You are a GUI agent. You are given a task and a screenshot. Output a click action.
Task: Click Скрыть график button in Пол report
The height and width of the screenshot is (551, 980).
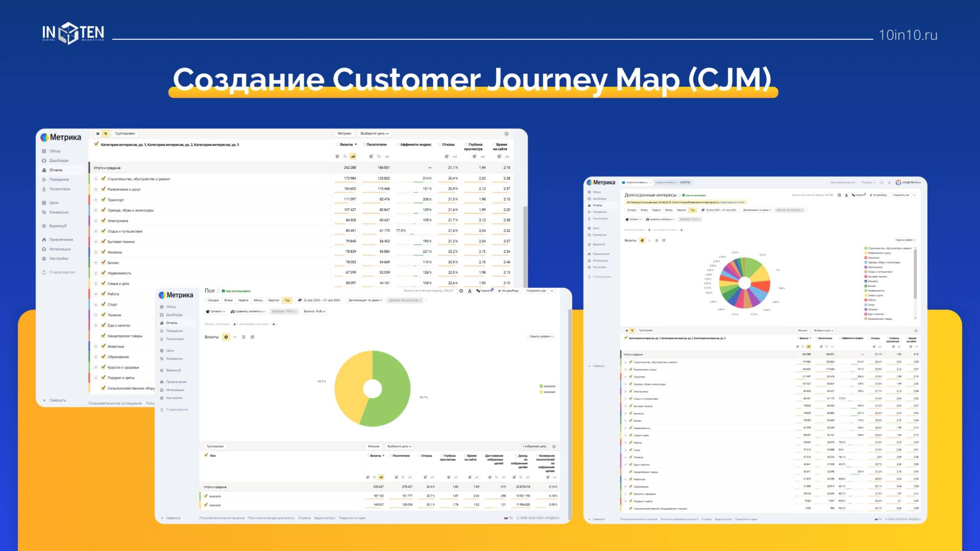coord(541,337)
